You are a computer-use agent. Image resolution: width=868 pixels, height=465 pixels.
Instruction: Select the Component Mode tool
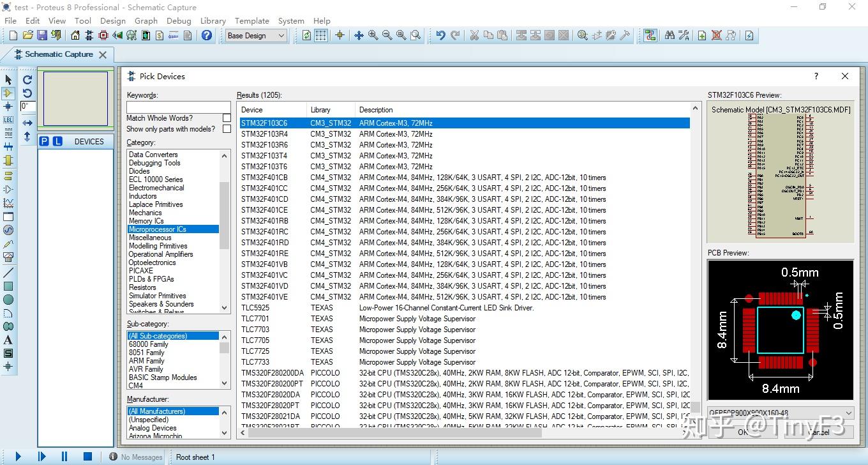click(x=8, y=93)
